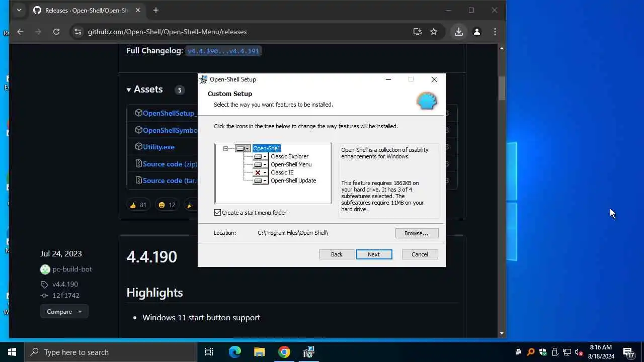Cancel the Open-Shell setup
The height and width of the screenshot is (362, 644).
coord(420,254)
